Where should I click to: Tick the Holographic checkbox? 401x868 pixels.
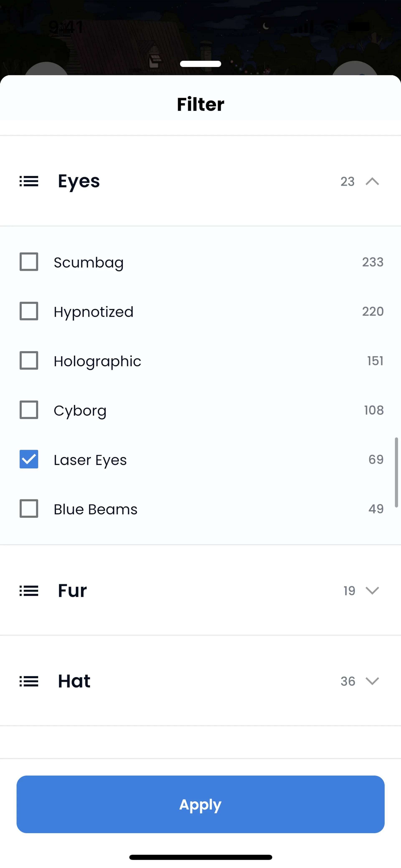[x=29, y=361]
